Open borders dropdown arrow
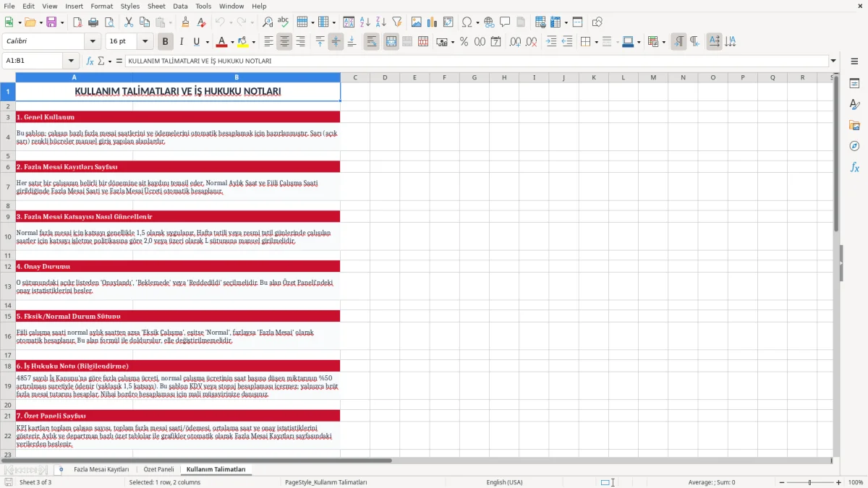 tap(596, 42)
